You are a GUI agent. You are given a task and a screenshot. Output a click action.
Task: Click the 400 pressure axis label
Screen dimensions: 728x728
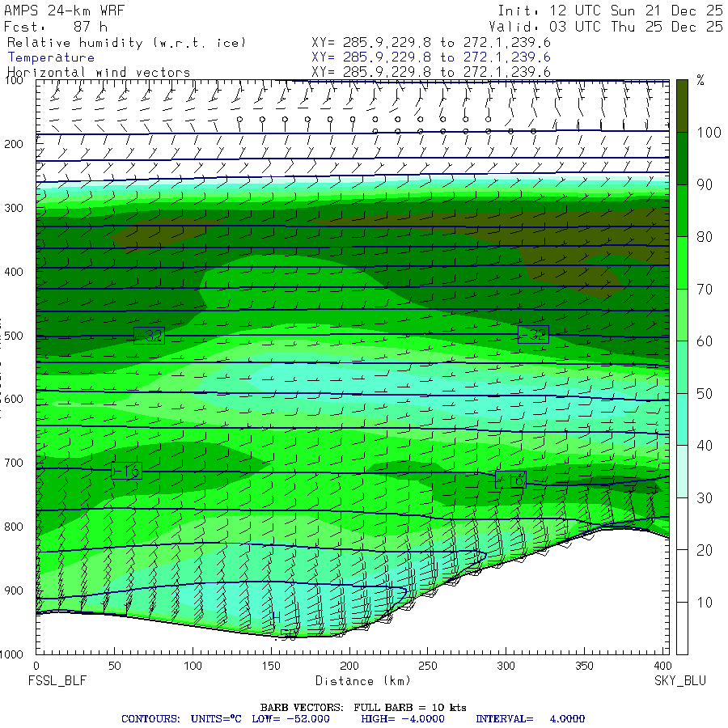click(x=14, y=272)
